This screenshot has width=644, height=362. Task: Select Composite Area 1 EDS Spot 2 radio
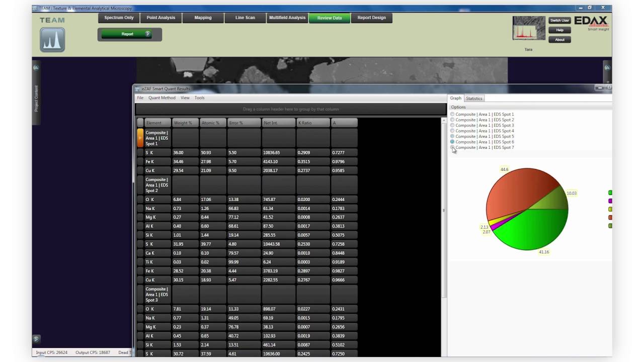tap(452, 120)
